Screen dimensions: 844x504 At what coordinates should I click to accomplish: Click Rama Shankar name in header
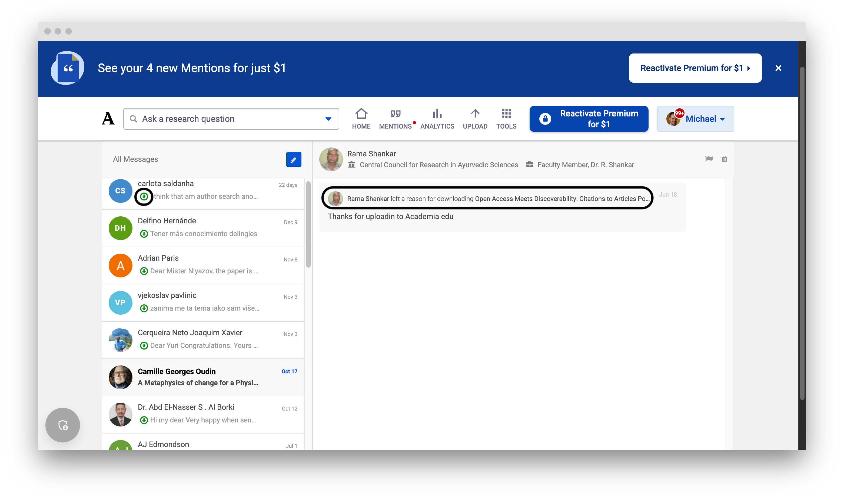(x=371, y=153)
